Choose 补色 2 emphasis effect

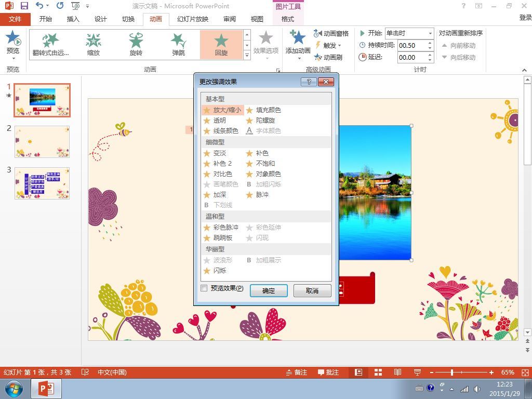tap(218, 164)
